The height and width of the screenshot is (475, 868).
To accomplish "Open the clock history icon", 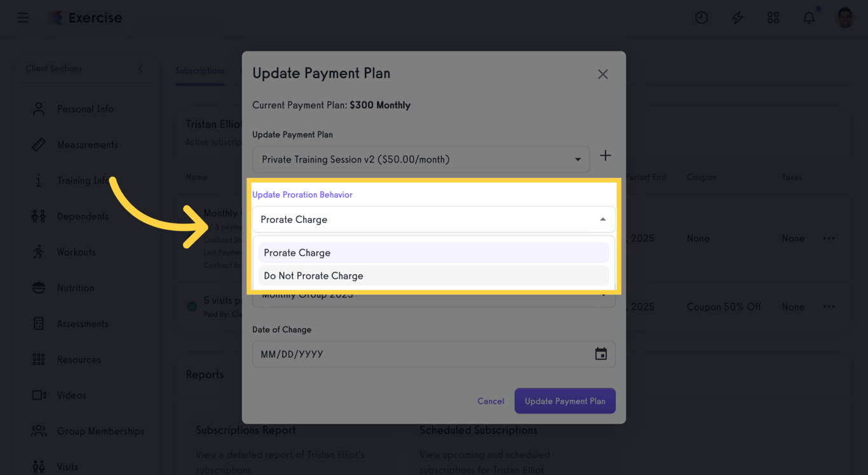I will pos(702,18).
